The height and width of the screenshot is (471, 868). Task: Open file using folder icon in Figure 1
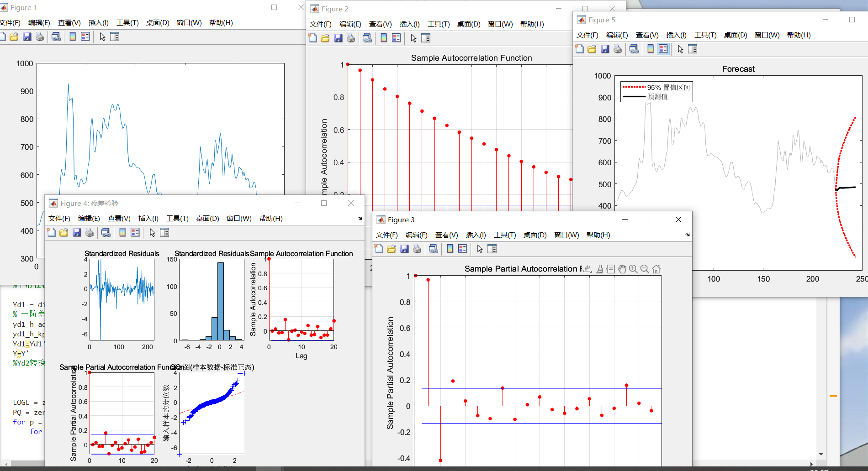[x=14, y=37]
